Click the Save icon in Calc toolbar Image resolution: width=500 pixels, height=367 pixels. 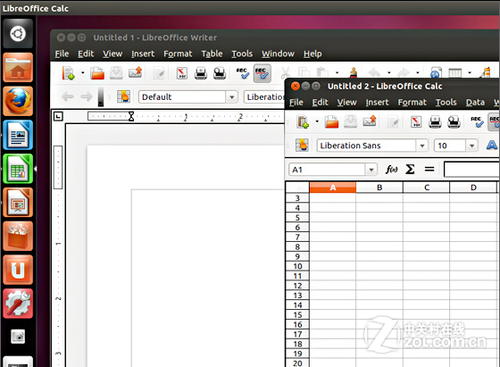click(x=351, y=122)
